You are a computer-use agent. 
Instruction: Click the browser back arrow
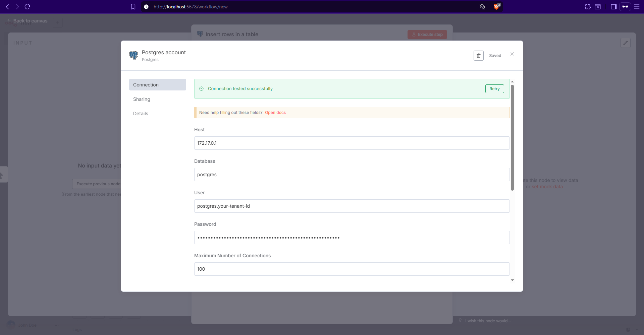pyautogui.click(x=7, y=7)
